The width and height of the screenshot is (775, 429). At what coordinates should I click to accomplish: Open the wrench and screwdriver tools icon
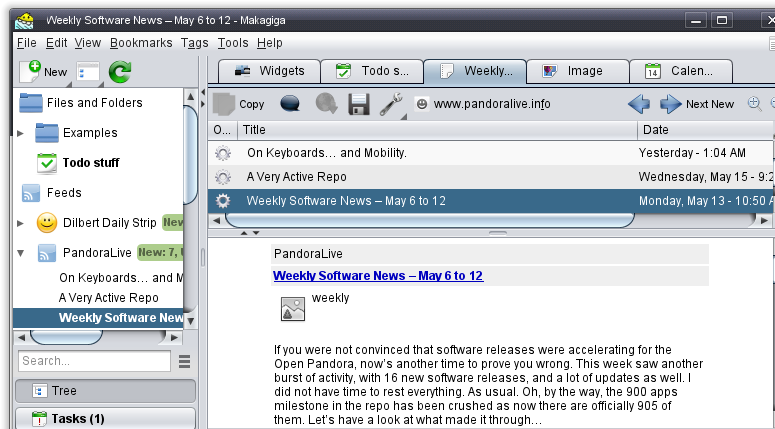click(392, 105)
